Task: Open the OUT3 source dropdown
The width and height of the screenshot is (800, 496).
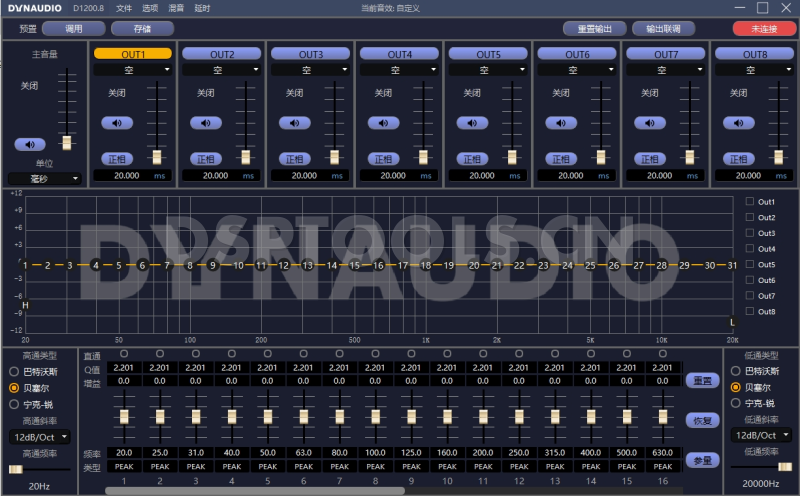Action: [310, 70]
